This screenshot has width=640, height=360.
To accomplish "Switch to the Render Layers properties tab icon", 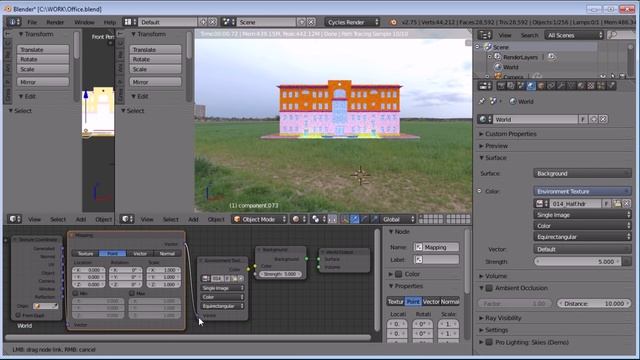I will (511, 86).
